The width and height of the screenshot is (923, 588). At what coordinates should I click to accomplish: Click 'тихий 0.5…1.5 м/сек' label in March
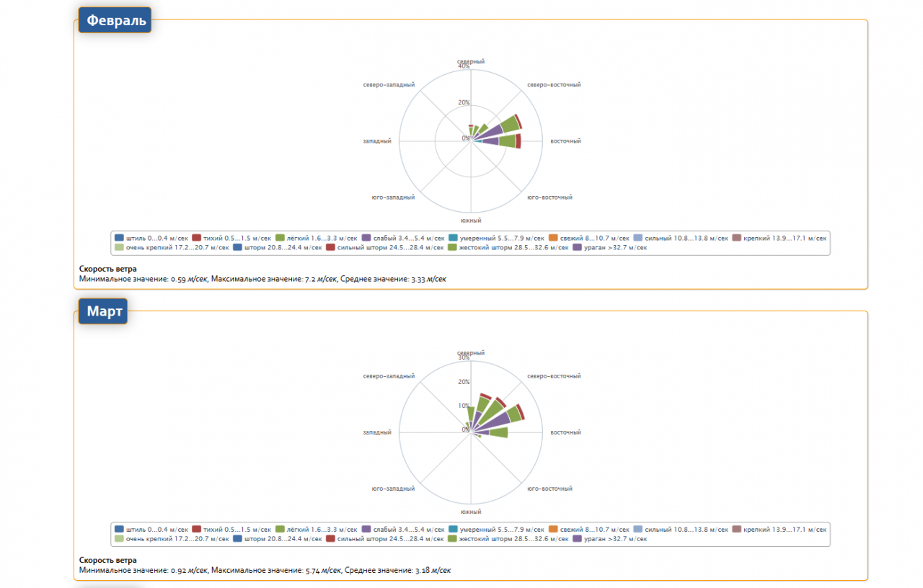(x=237, y=529)
